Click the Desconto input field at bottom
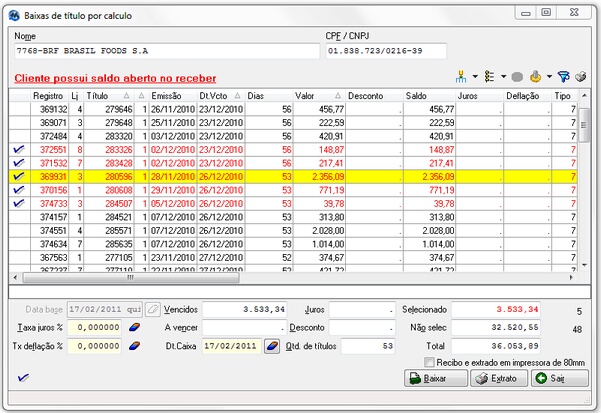This screenshot has height=413, width=601. [361, 328]
